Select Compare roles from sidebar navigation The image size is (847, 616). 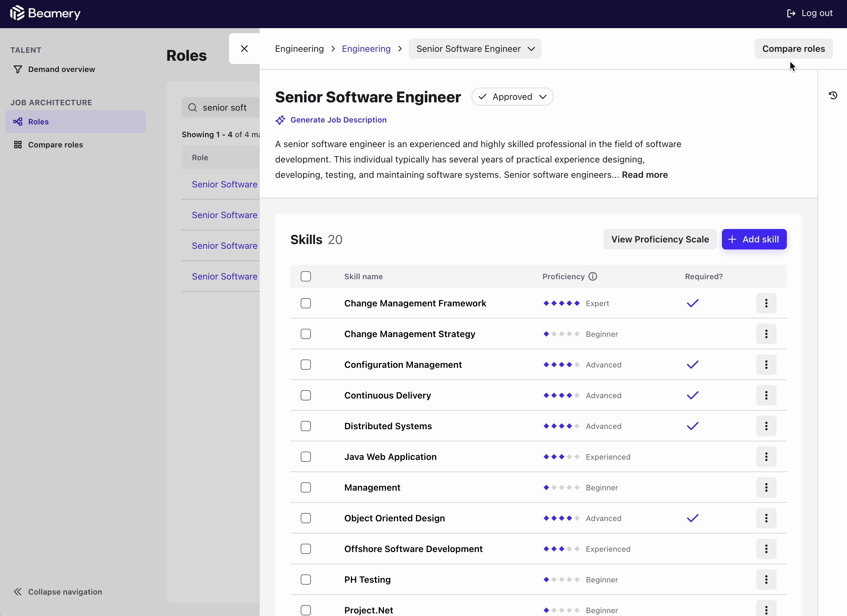(55, 145)
